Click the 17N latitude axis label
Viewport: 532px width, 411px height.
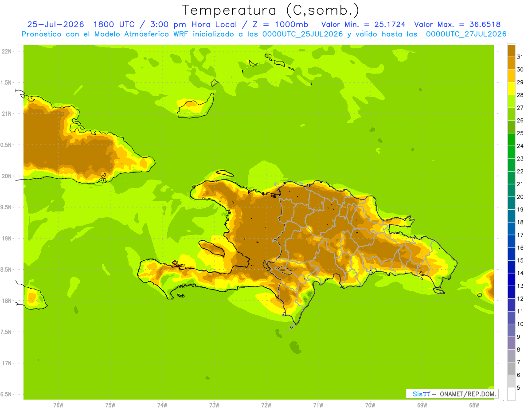7,363
